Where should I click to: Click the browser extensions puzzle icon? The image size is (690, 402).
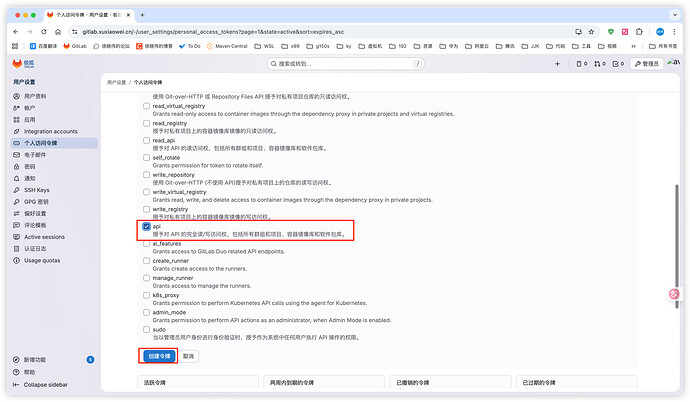(640, 32)
